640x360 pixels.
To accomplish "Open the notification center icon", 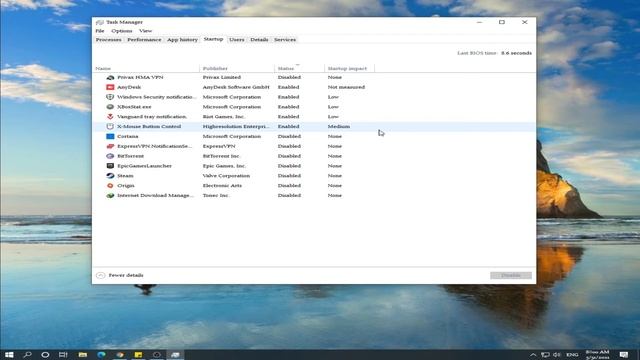I will pos(624,355).
